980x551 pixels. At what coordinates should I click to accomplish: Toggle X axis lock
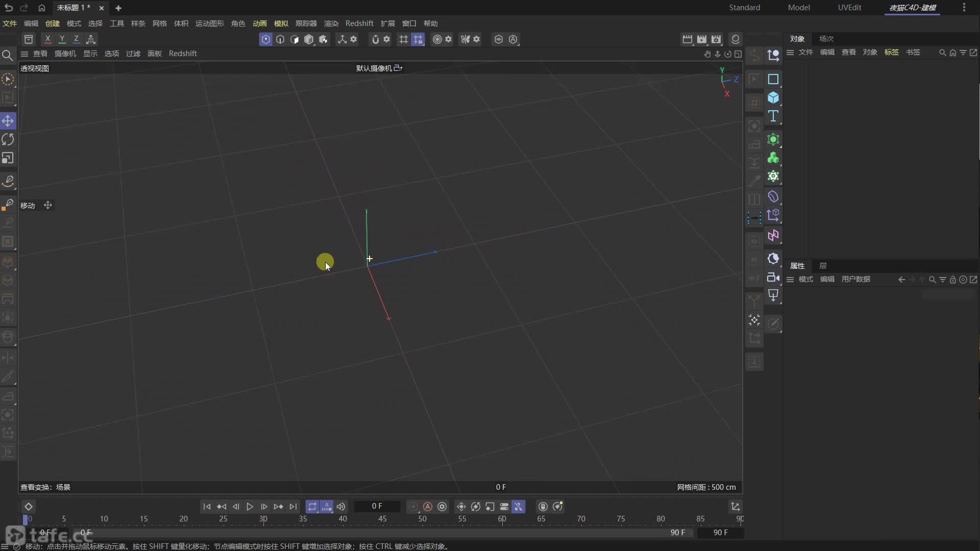(47, 39)
